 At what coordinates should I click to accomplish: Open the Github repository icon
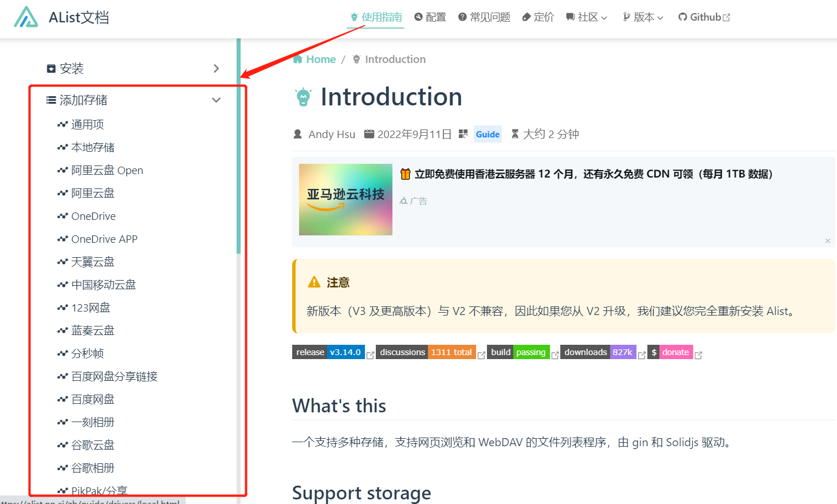point(683,17)
